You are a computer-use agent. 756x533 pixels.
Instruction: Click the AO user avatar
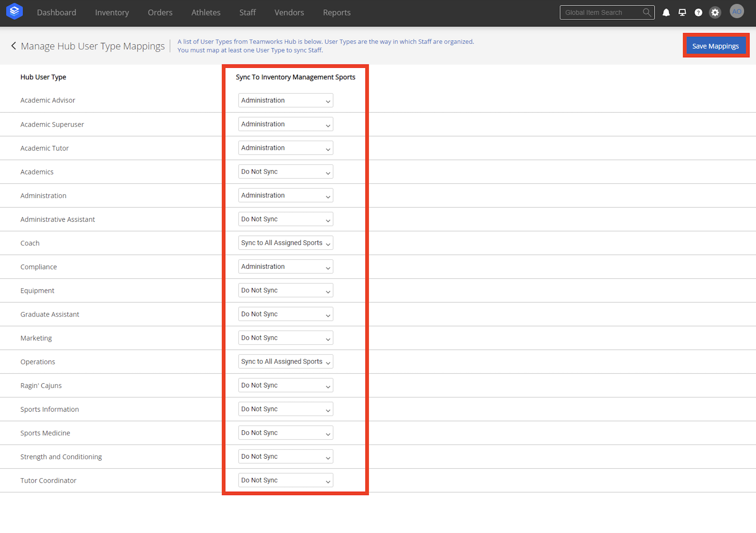(737, 11)
